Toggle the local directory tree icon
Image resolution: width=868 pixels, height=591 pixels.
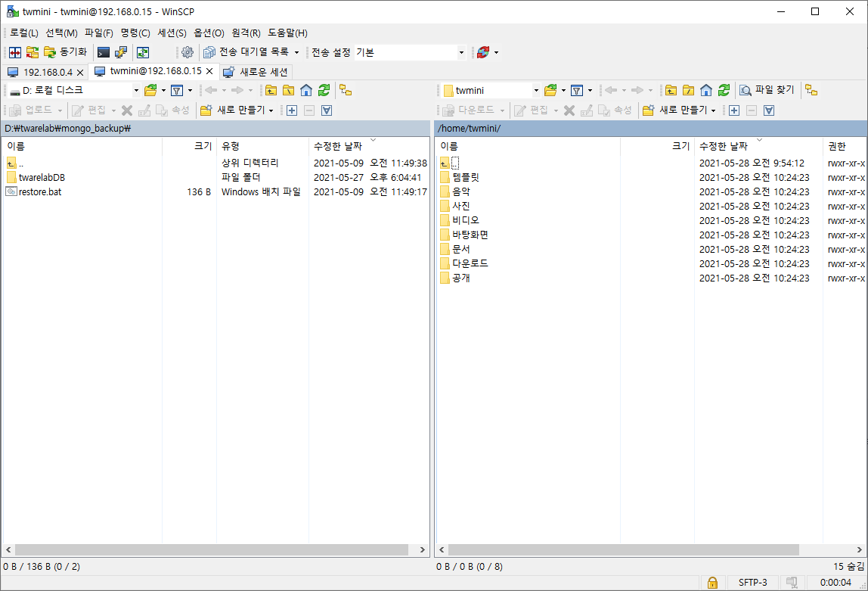[x=346, y=90]
